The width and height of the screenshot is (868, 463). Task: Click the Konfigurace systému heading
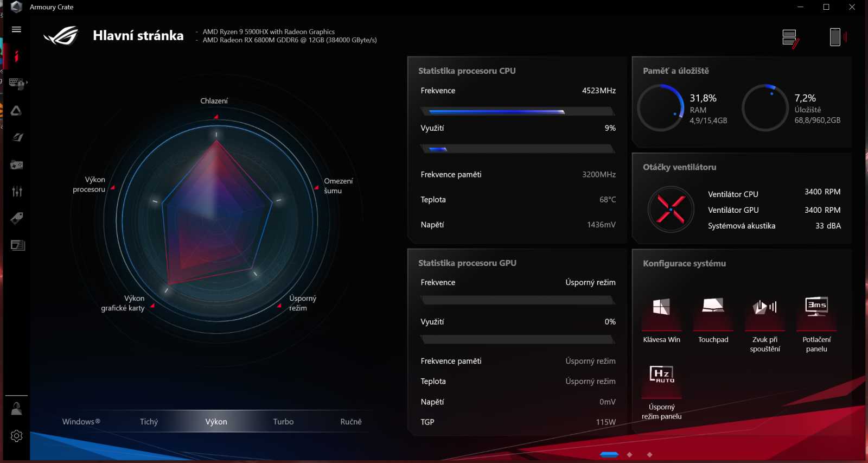pyautogui.click(x=684, y=263)
